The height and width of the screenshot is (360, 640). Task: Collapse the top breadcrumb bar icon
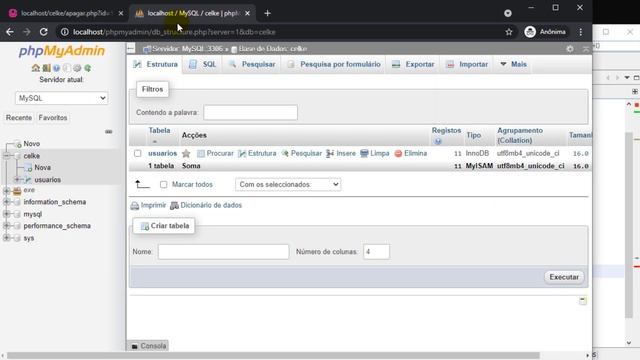pyautogui.click(x=586, y=49)
